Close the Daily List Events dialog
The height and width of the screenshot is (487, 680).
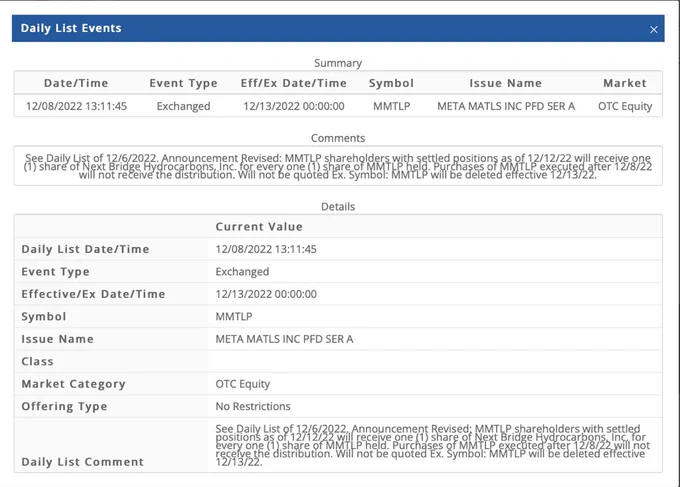click(x=654, y=29)
